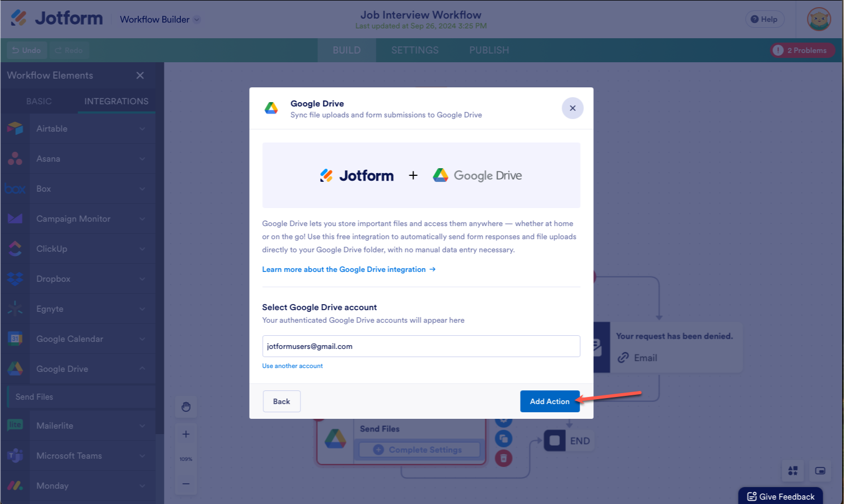Delete the Send Files node with the trash icon

coord(504,458)
